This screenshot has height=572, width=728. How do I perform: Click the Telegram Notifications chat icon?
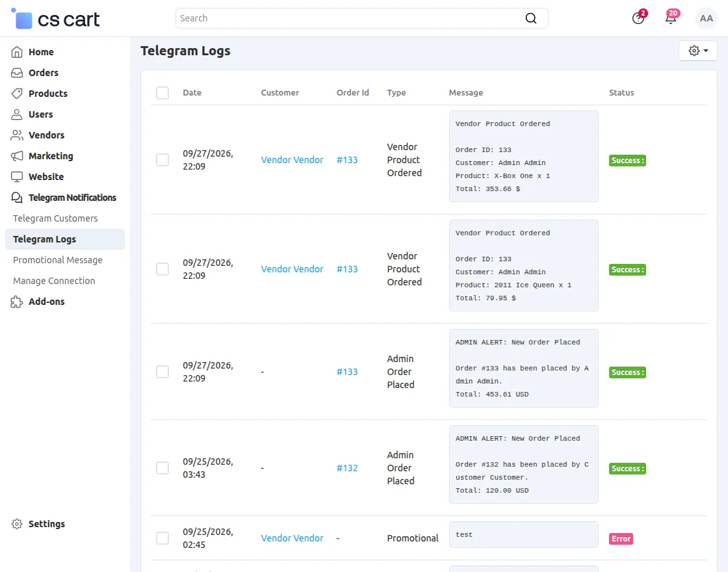[x=17, y=198]
